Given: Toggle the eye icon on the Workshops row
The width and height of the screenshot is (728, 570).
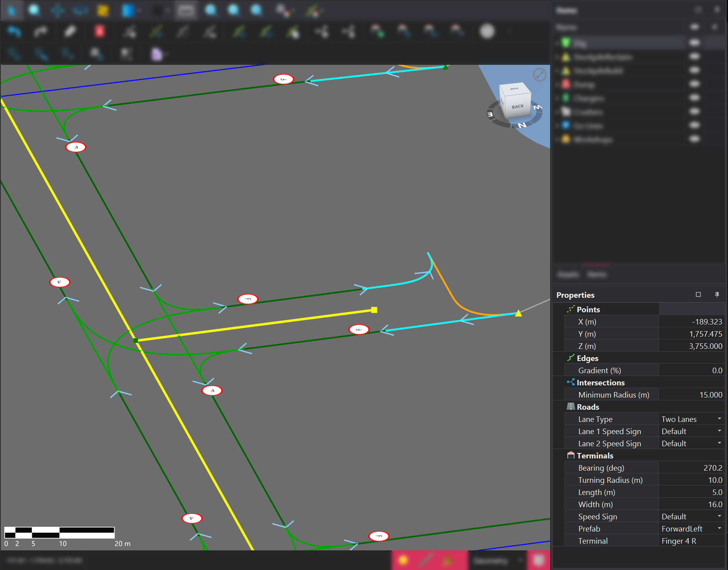Looking at the screenshot, I should (694, 139).
